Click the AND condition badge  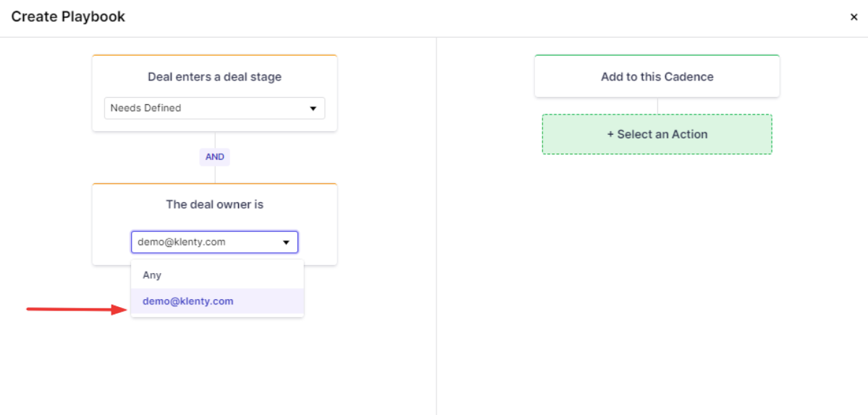[x=214, y=157]
